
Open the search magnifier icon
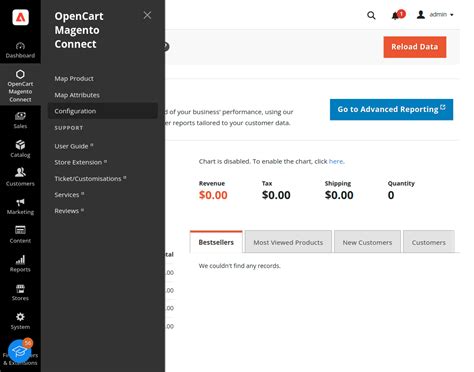(371, 15)
